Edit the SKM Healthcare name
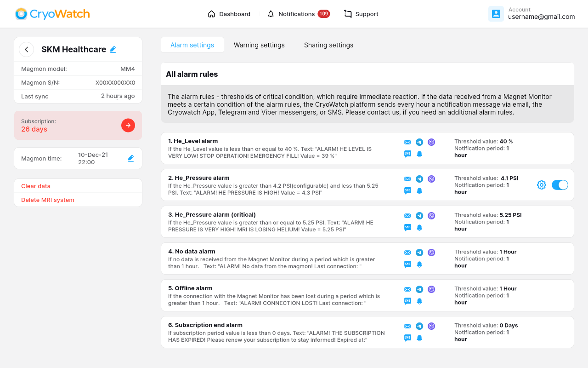588x368 pixels. [113, 49]
